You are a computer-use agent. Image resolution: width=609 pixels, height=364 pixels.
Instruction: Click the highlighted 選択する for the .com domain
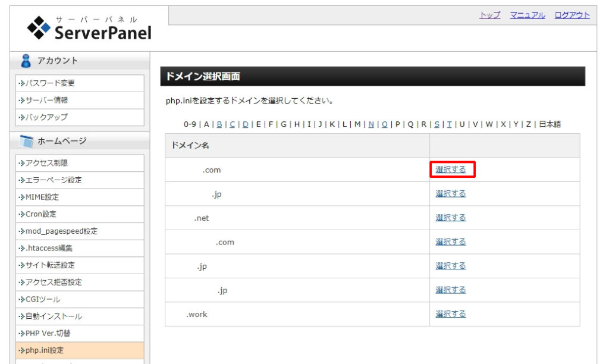450,170
